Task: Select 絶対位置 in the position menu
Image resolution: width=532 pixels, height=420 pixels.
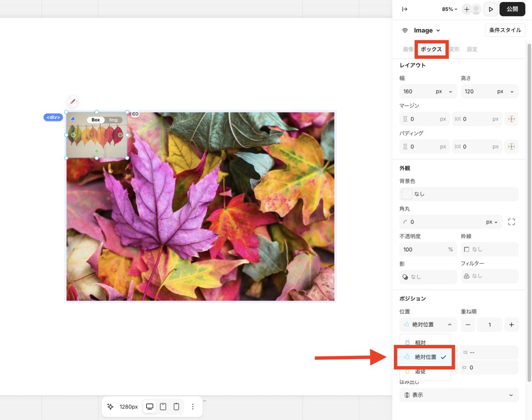Action: click(425, 357)
